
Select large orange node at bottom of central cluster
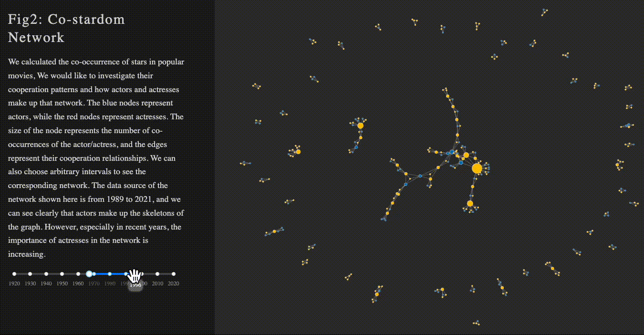(470, 203)
